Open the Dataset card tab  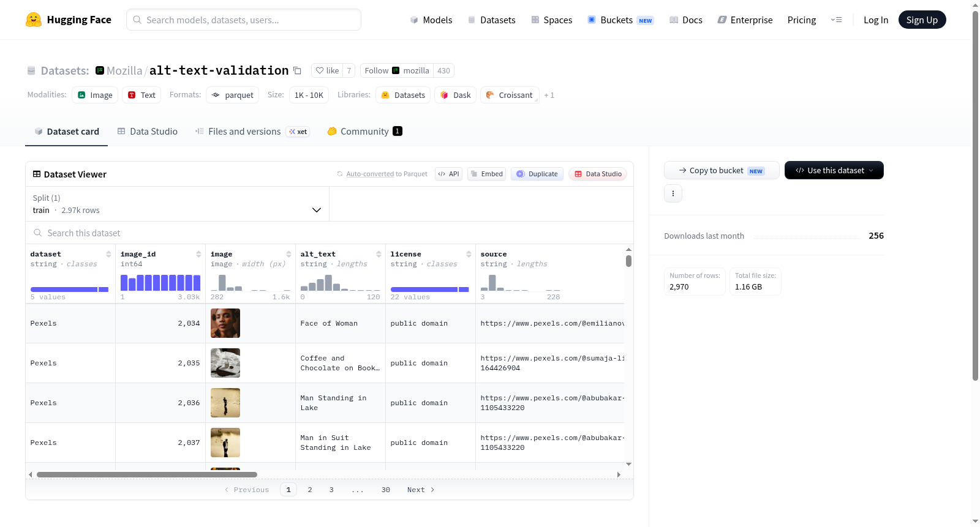(66, 132)
